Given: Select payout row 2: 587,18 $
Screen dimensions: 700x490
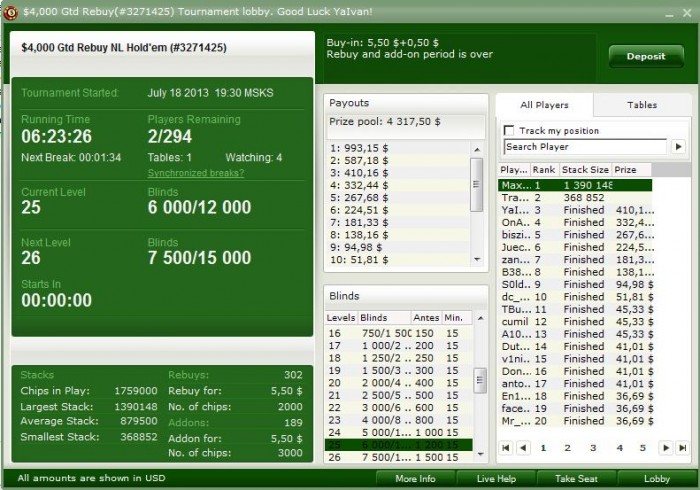Looking at the screenshot, I should click(398, 161).
